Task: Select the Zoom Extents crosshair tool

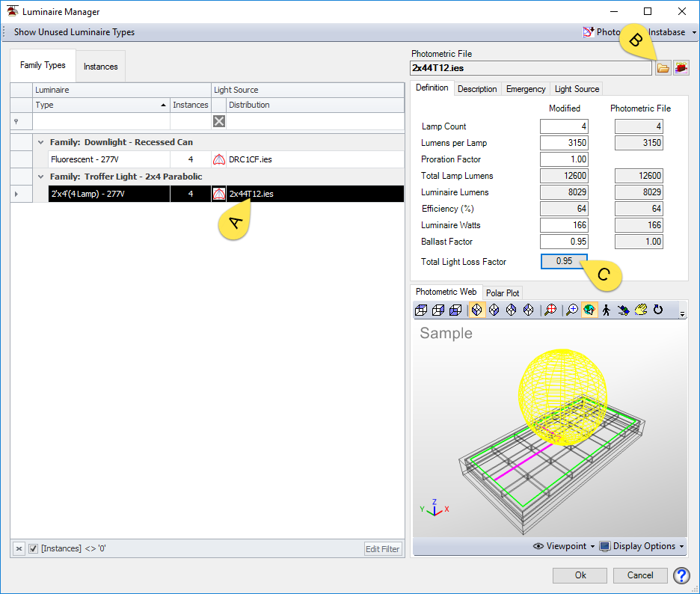Action: [x=550, y=309]
